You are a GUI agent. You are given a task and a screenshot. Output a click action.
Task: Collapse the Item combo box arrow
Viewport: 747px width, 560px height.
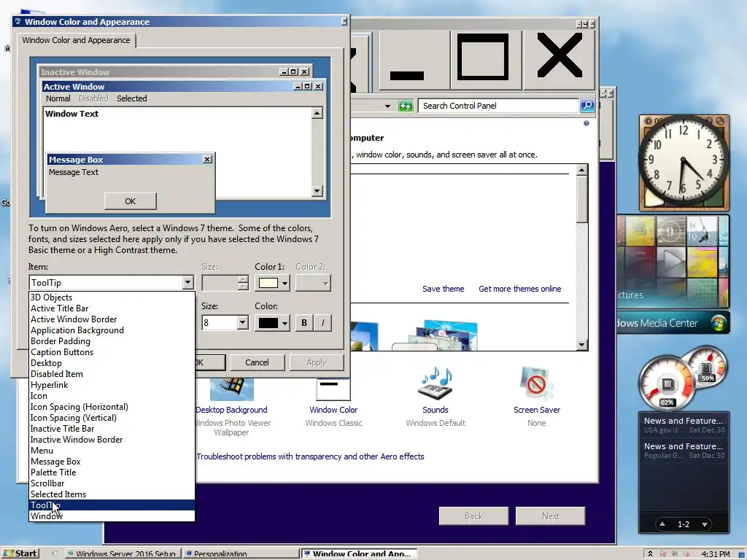click(x=187, y=283)
